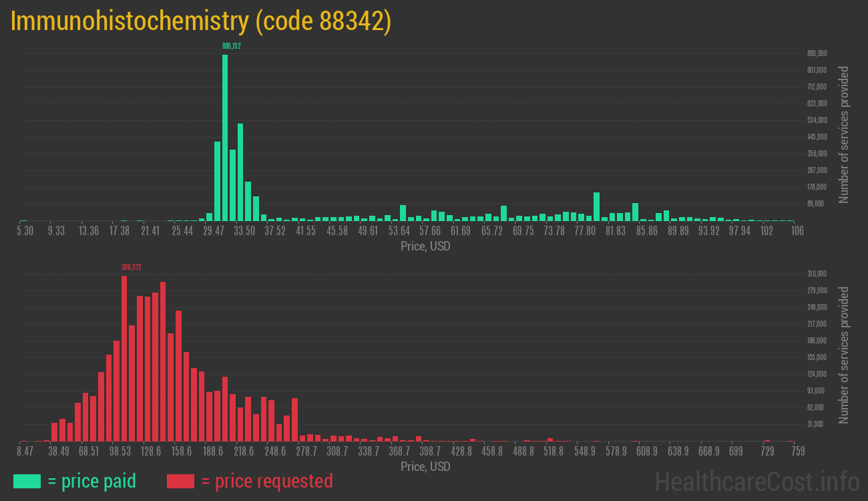The height and width of the screenshot is (501, 868).
Task: Click the 'Price, USD' label under the green chart
Action: pos(425,246)
